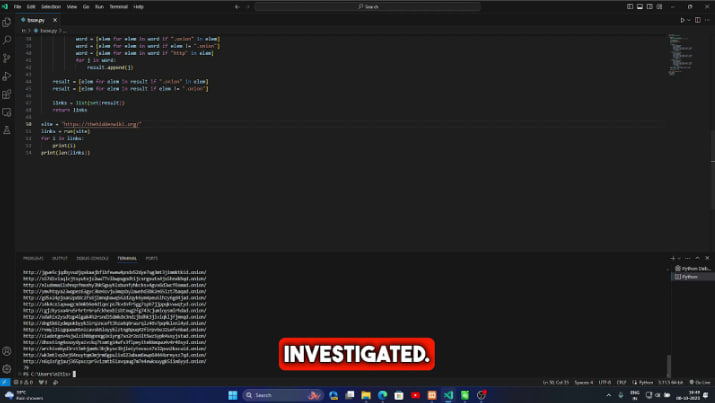
Task: Switch to the Debug Console tab
Action: [93, 258]
